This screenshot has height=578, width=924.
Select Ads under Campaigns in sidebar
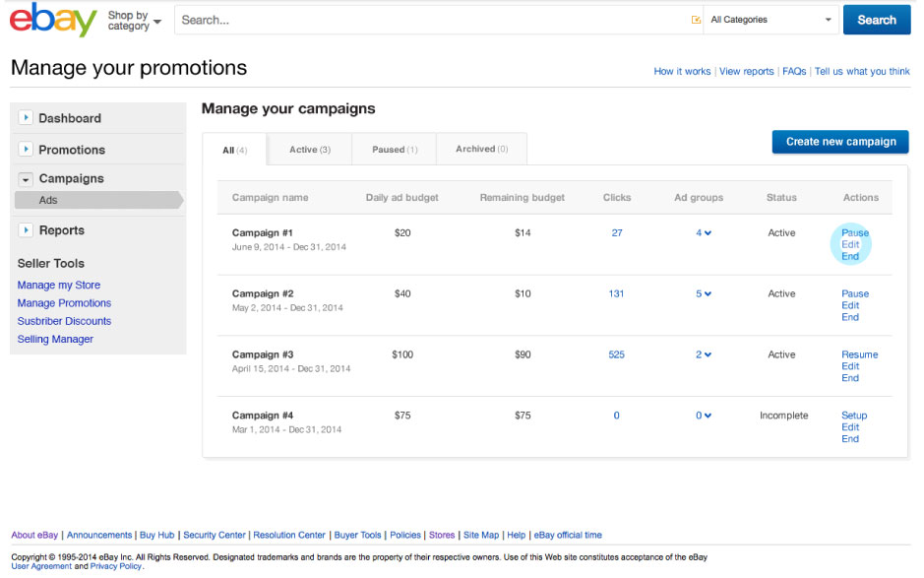(x=48, y=200)
